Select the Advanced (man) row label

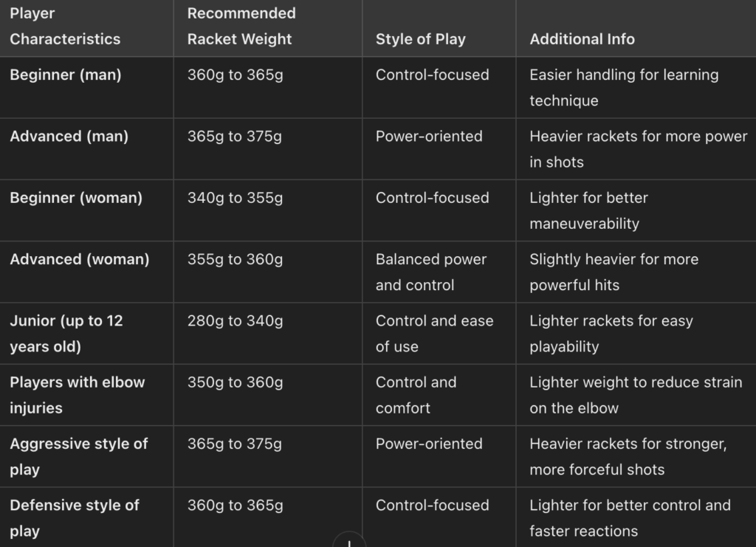pos(69,136)
